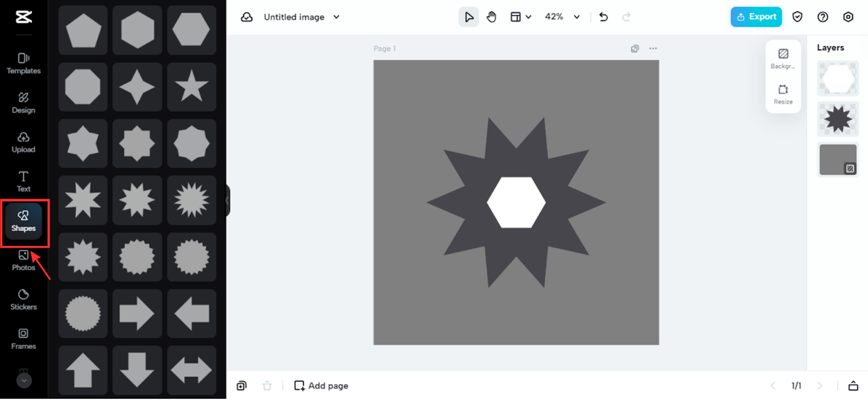Screen dimensions: 868x403
Task: Open the Photos panel
Action: click(23, 260)
